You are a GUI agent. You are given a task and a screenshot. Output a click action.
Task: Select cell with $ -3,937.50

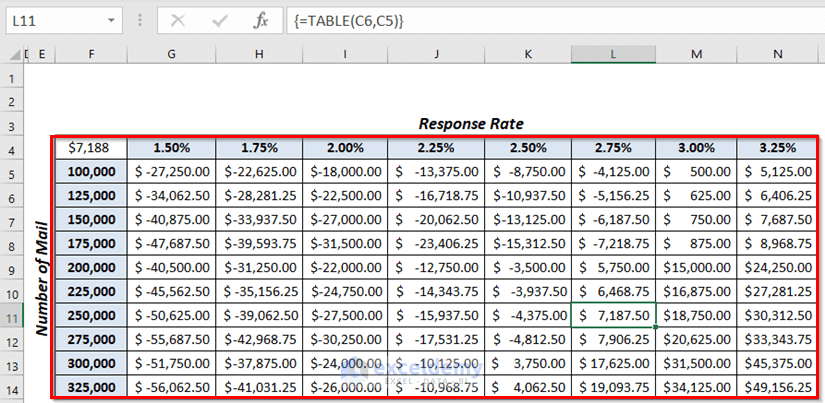click(x=528, y=291)
